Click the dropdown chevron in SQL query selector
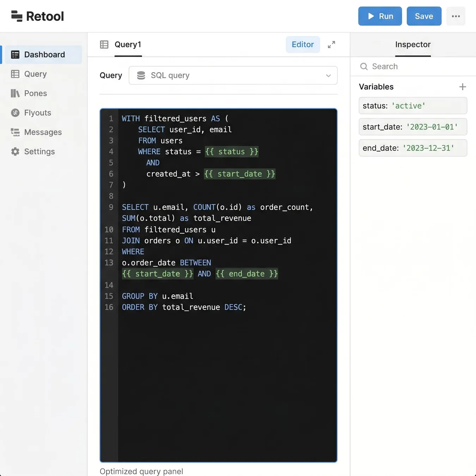 tap(328, 76)
